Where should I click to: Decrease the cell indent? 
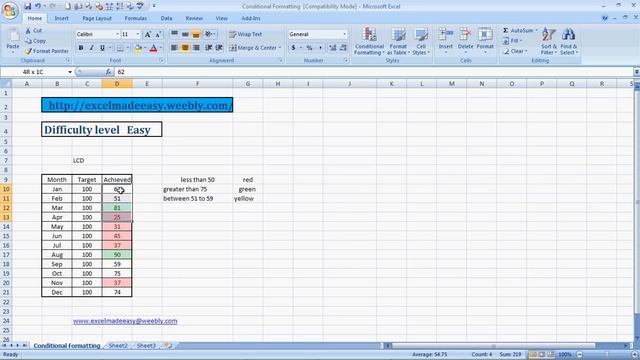(209, 48)
